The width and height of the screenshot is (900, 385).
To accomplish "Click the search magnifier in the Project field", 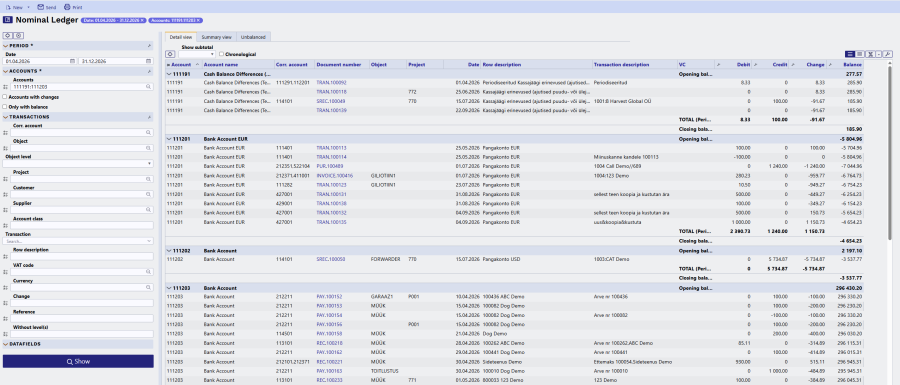I will click(x=149, y=179).
